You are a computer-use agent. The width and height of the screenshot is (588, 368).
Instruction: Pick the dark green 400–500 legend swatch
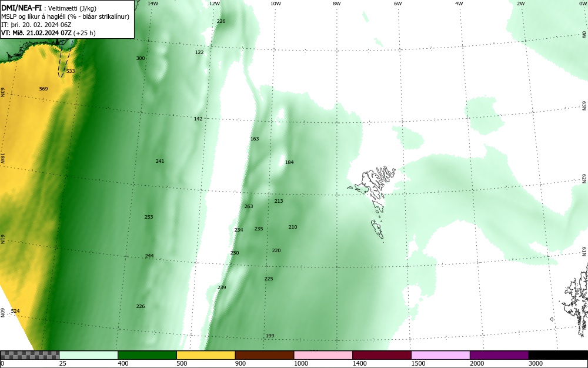point(147,355)
